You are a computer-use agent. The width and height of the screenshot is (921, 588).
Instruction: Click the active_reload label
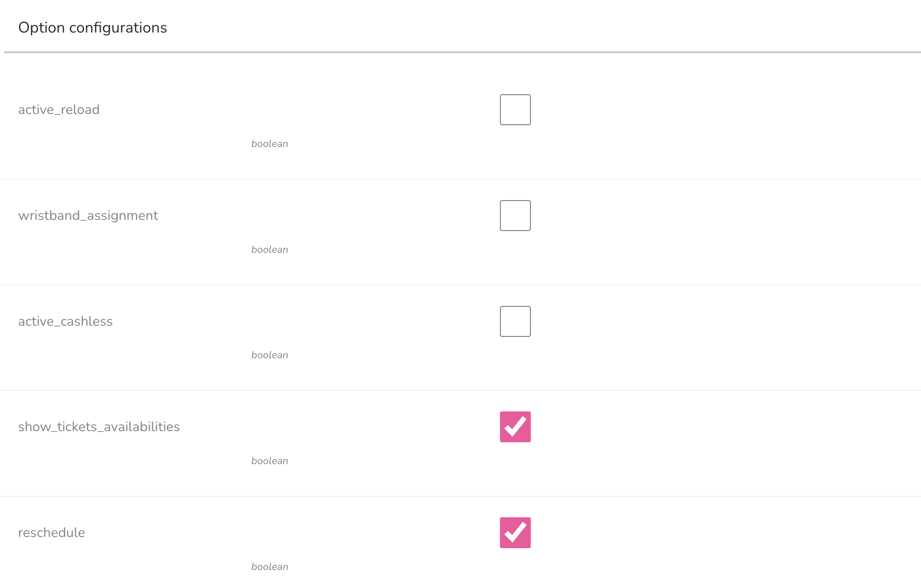(x=59, y=110)
